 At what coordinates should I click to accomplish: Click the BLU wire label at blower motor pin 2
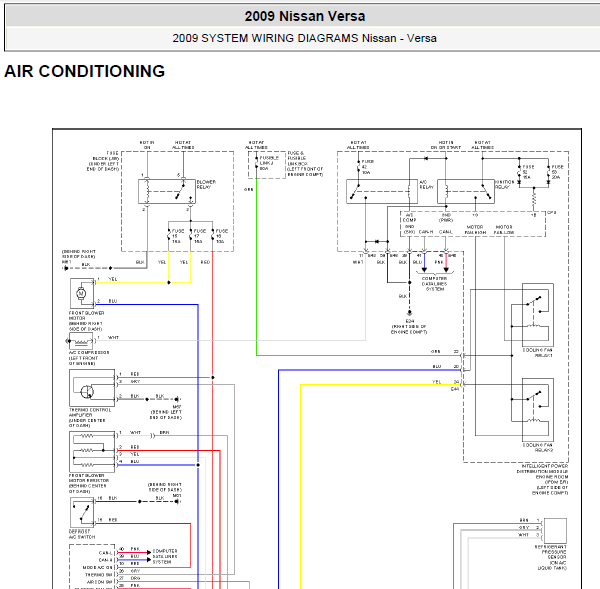click(112, 301)
